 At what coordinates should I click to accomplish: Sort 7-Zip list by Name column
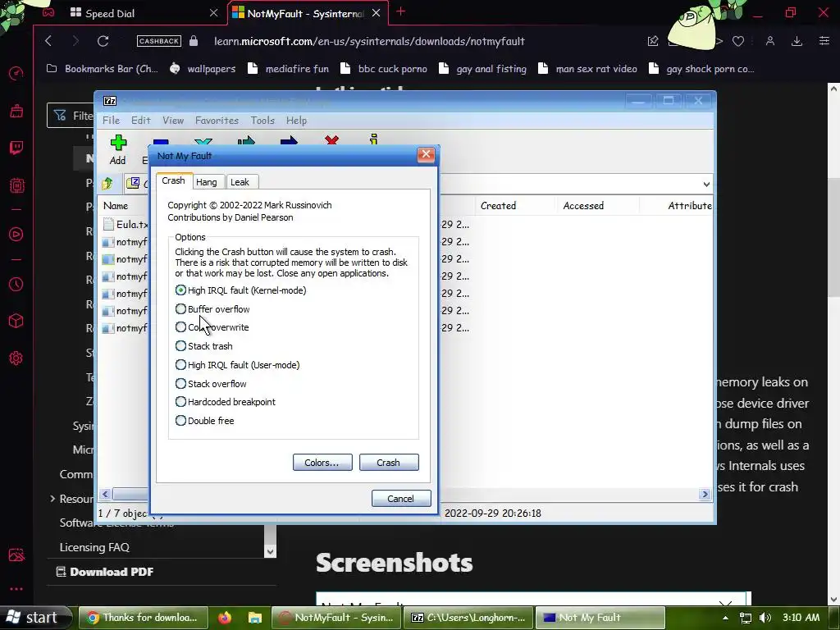[116, 206]
